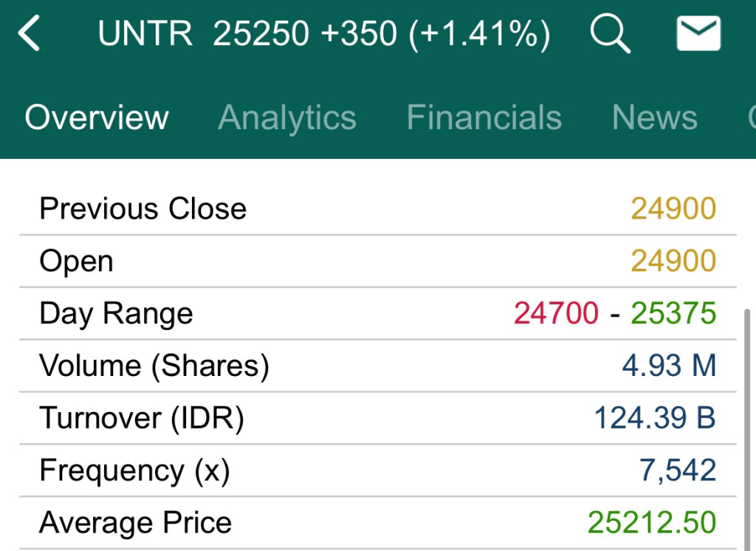This screenshot has height=551, width=756.
Task: Go to the News tab
Action: pos(654,118)
